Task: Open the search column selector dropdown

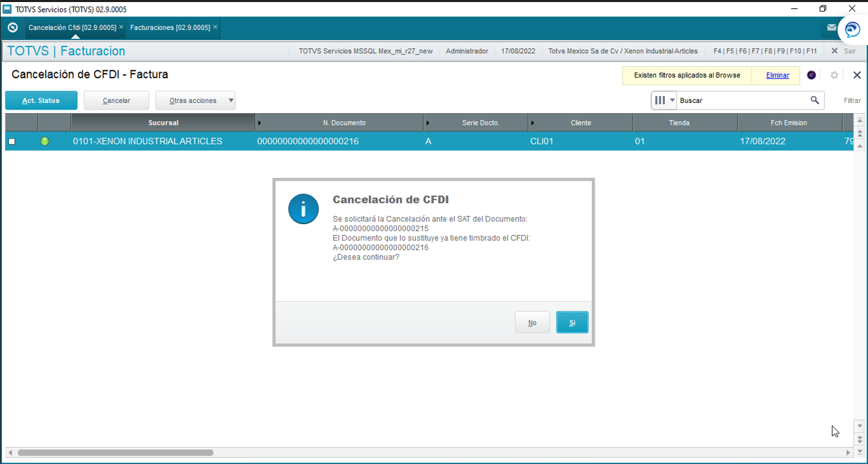Action: pyautogui.click(x=664, y=100)
